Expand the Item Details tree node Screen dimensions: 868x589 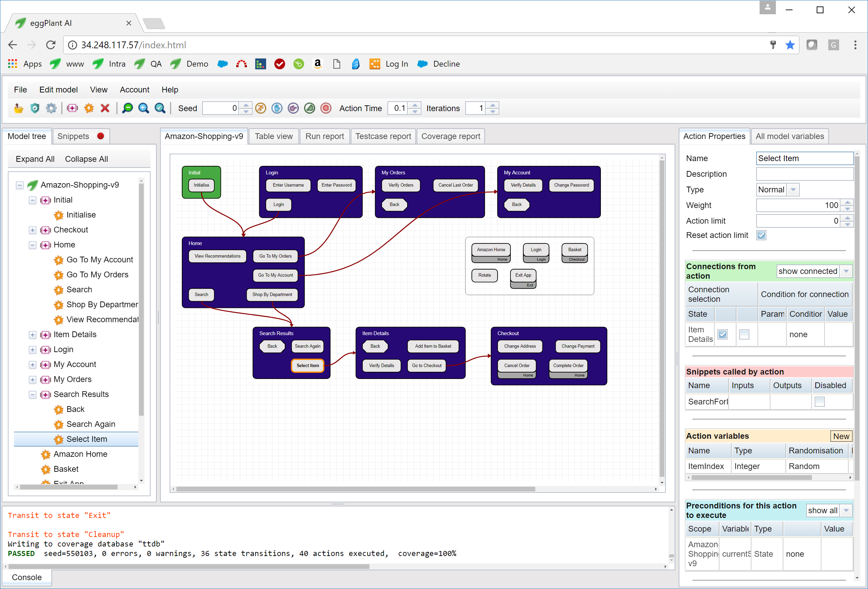[33, 335]
